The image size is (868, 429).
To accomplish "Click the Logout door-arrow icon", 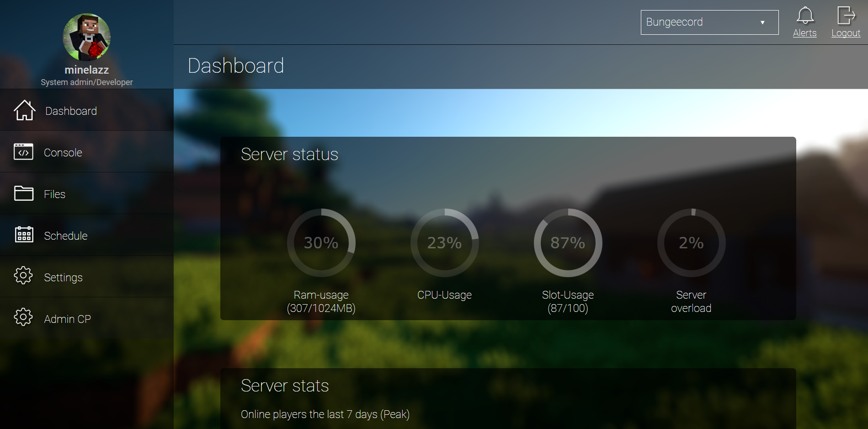I will click(x=846, y=16).
